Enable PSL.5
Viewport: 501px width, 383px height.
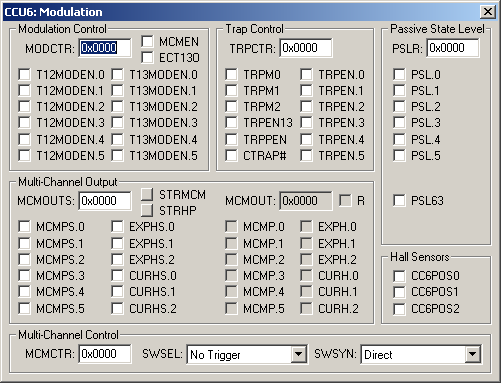coord(399,155)
